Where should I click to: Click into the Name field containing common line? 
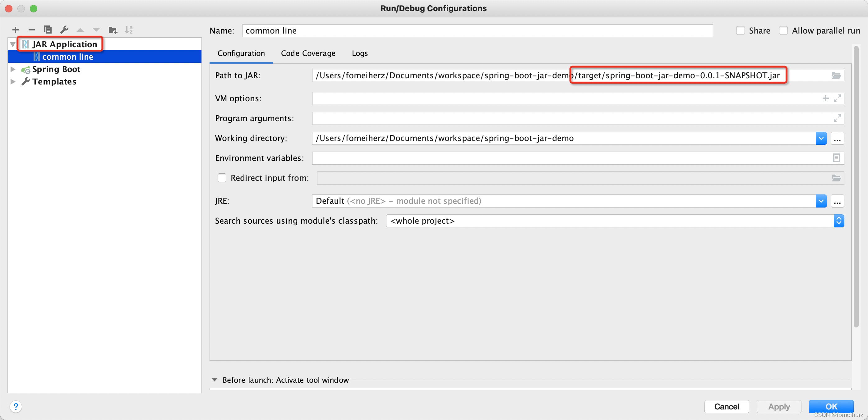tap(478, 31)
